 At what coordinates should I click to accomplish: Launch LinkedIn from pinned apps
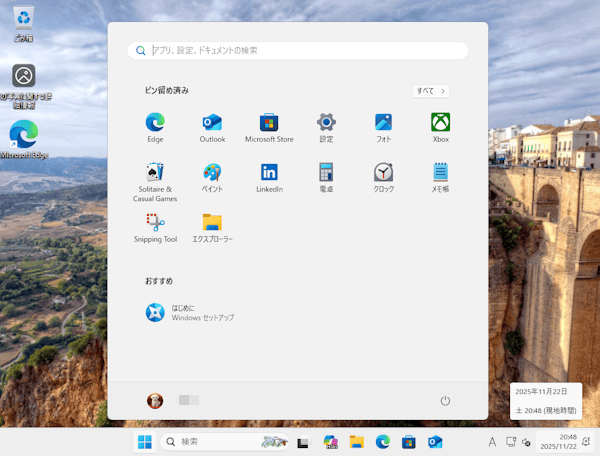[269, 178]
